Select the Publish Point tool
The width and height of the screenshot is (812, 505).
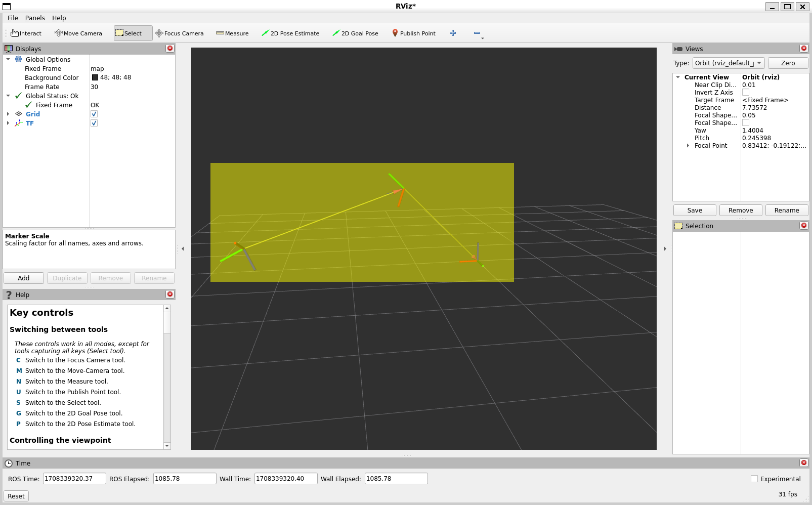[x=413, y=33]
